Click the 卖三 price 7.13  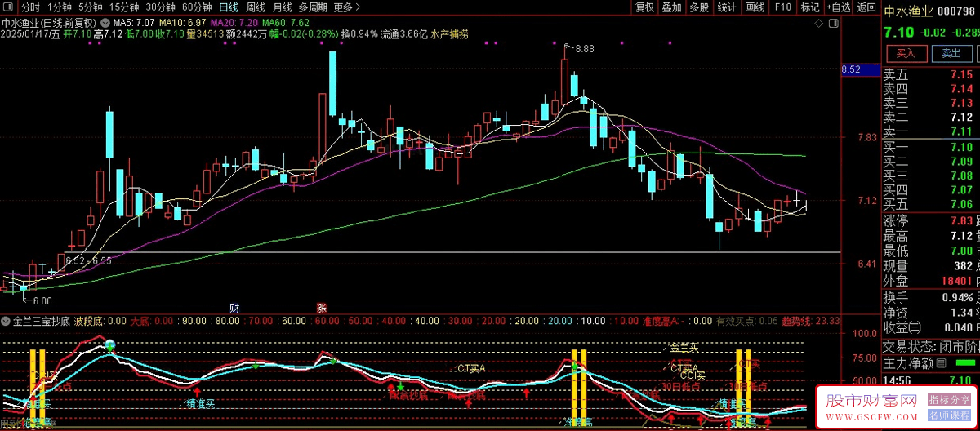point(961,103)
